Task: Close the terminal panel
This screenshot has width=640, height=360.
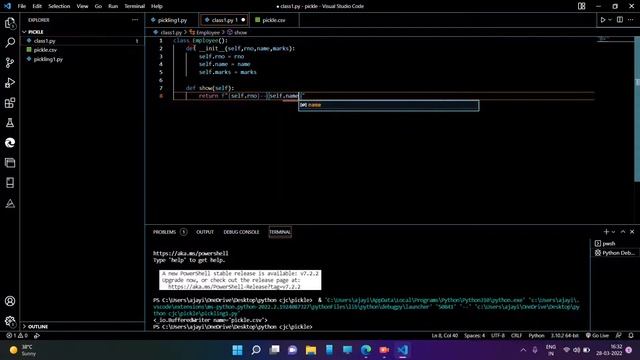Action: [x=632, y=231]
